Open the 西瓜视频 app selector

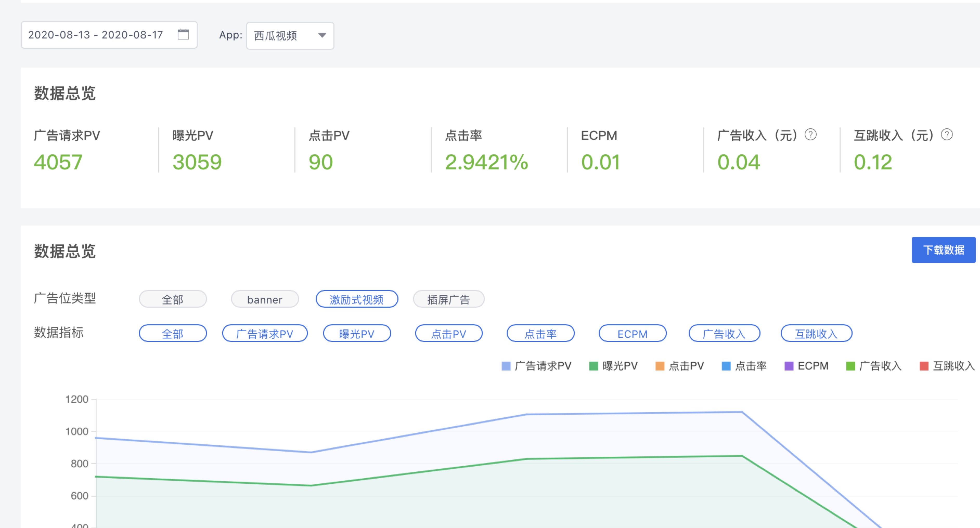tap(290, 36)
